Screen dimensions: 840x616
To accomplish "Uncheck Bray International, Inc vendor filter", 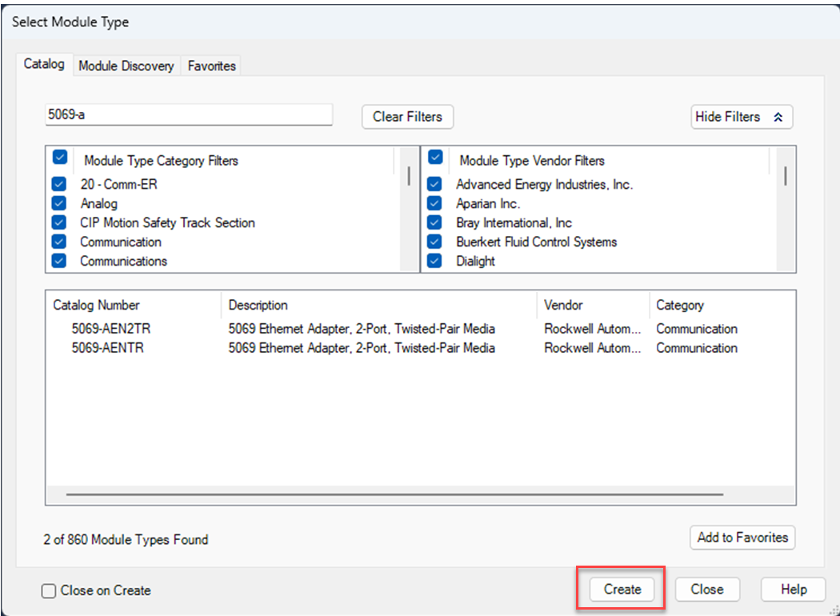I will pyautogui.click(x=434, y=222).
